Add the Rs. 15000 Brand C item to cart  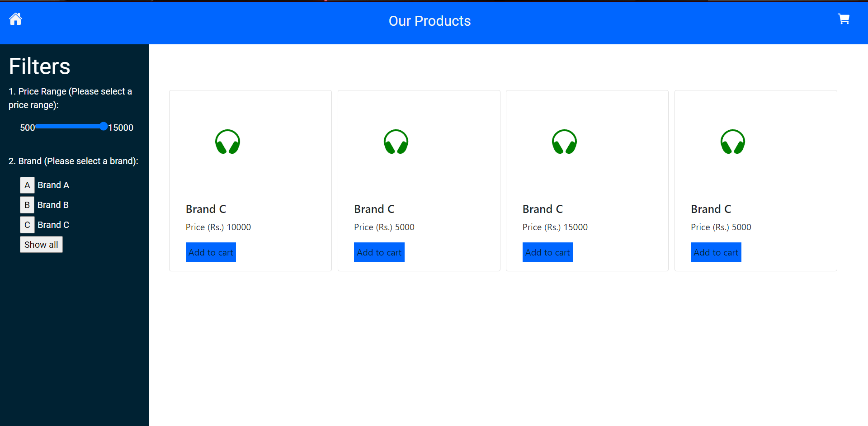[547, 252]
